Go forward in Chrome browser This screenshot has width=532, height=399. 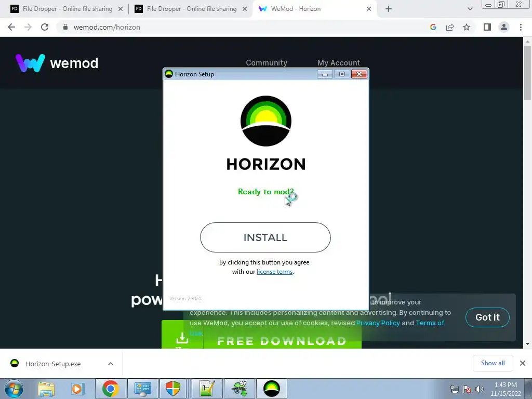(28, 27)
